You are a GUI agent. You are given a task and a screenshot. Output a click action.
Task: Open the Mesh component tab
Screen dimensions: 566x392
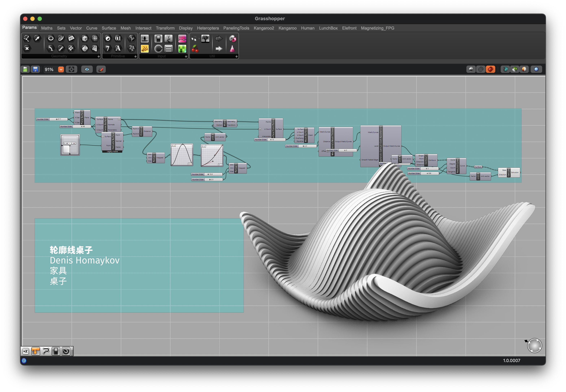coord(125,28)
